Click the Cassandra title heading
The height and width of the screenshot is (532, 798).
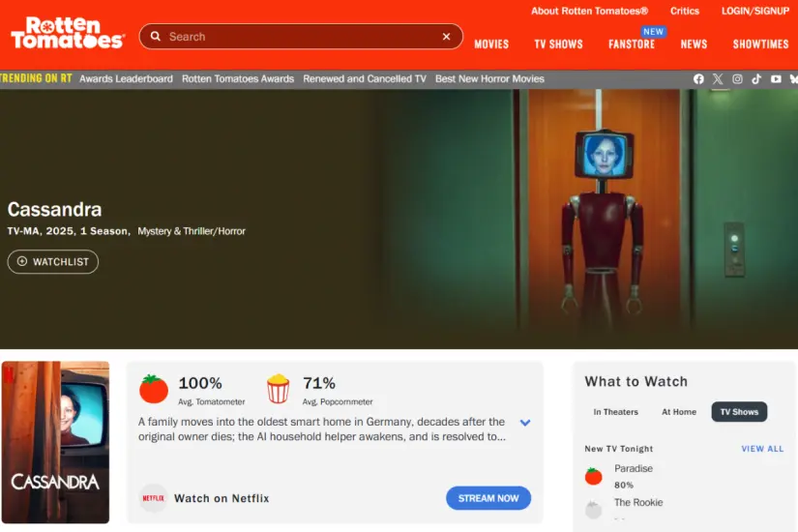54,209
